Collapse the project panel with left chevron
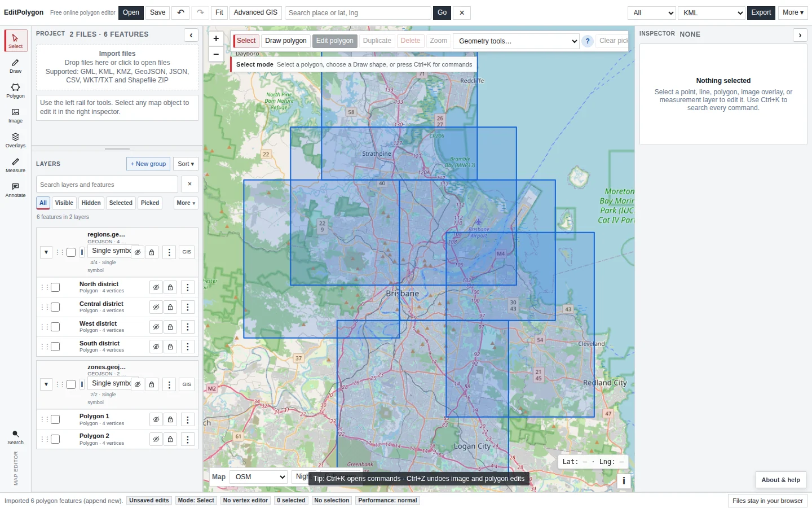Viewport: 812px width, 508px height. (x=191, y=35)
